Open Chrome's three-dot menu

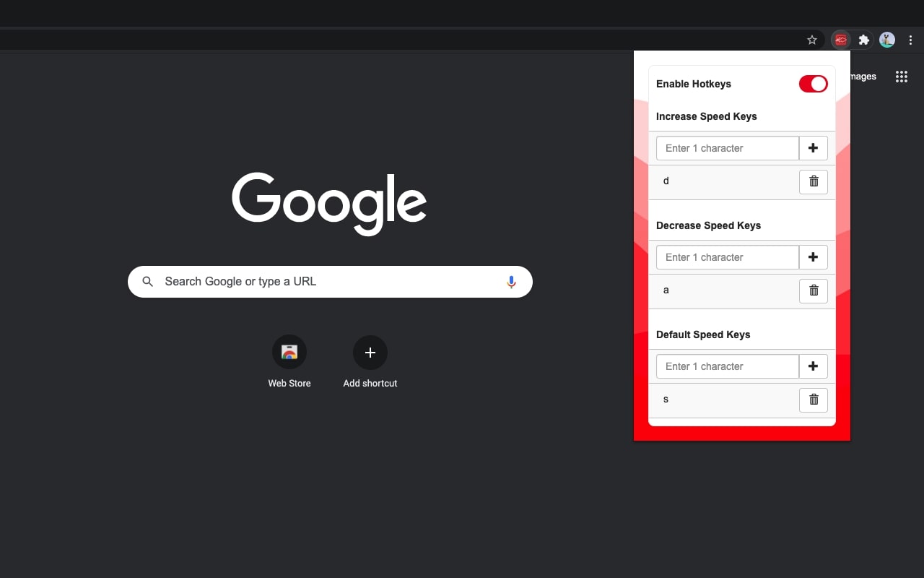click(910, 40)
